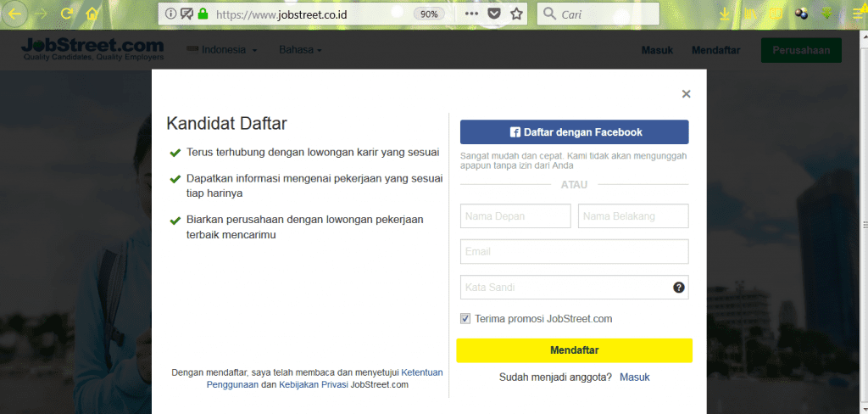
Task: Click text Biarkan perusahaan dengan lowongan pekerjaan
Action: coord(305,227)
